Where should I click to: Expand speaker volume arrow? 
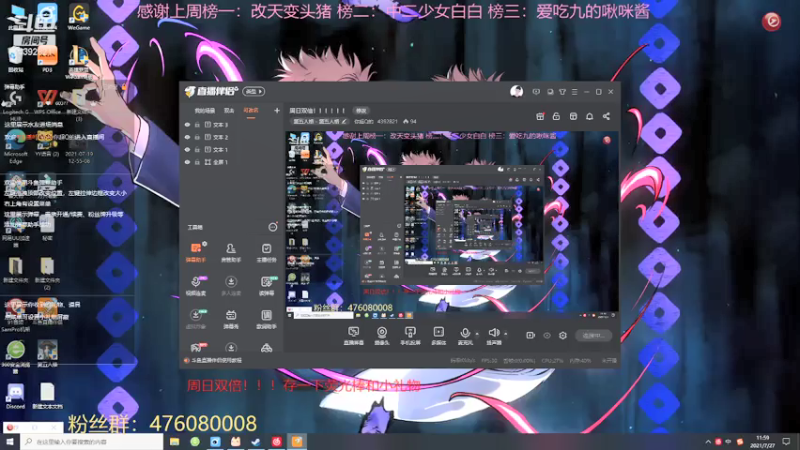tap(506, 334)
